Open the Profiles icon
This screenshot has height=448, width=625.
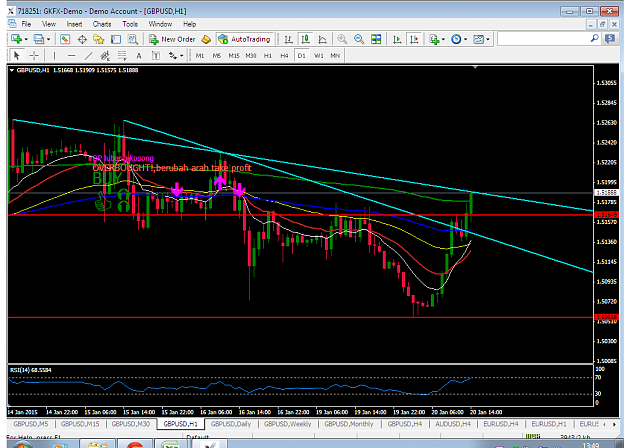point(39,39)
